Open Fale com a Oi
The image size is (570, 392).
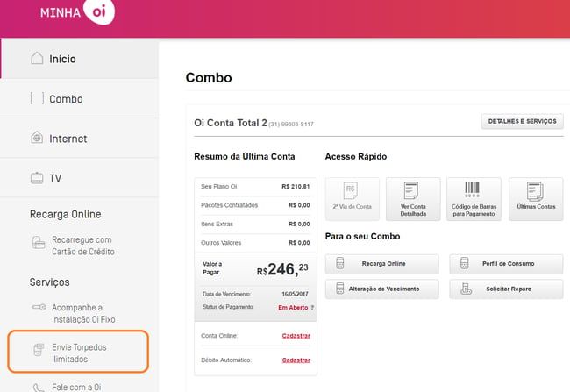76,388
